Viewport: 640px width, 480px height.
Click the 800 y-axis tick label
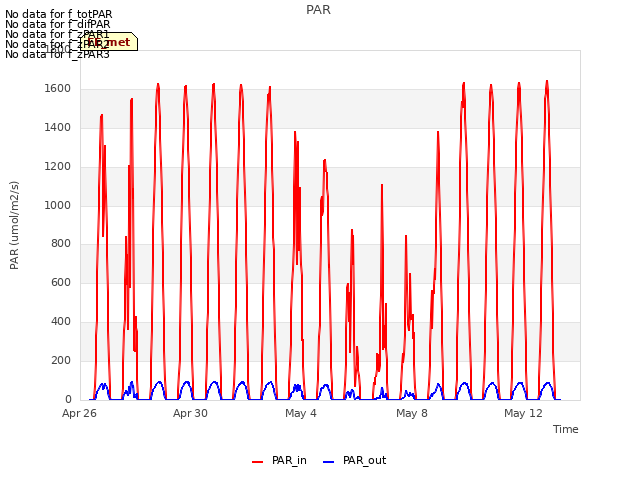[61, 244]
